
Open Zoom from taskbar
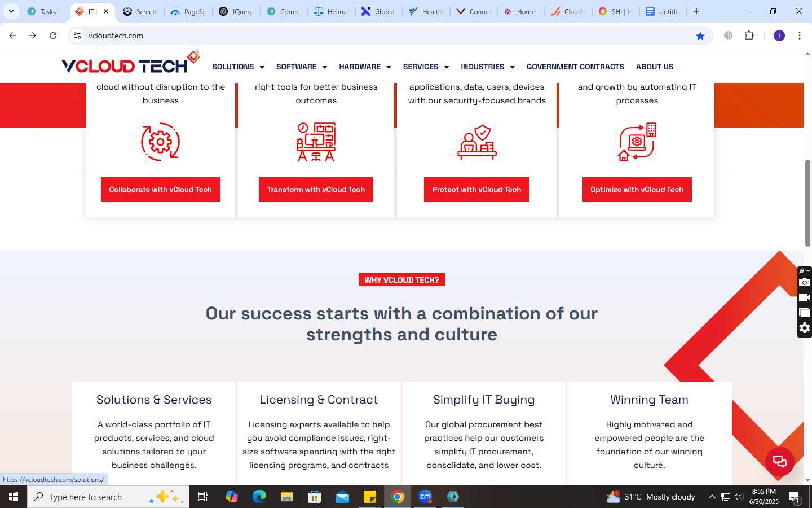click(x=425, y=497)
